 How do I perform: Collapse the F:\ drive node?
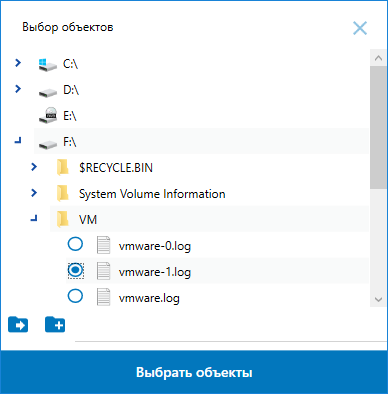18,141
